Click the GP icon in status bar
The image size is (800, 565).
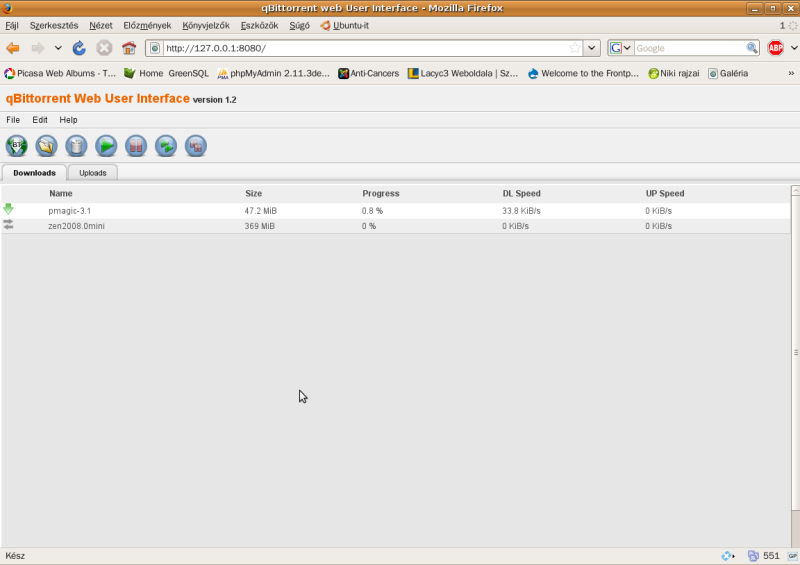[x=792, y=556]
